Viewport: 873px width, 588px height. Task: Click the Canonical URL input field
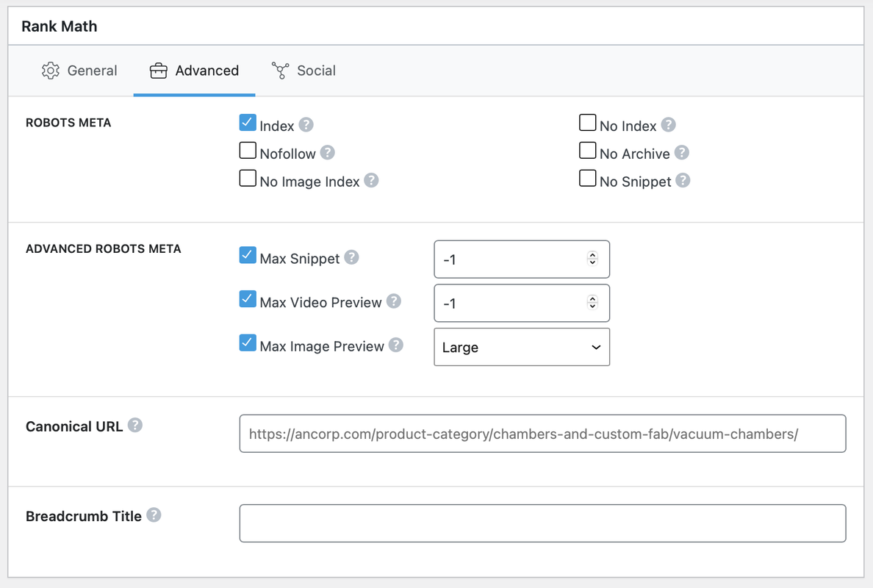pos(542,434)
